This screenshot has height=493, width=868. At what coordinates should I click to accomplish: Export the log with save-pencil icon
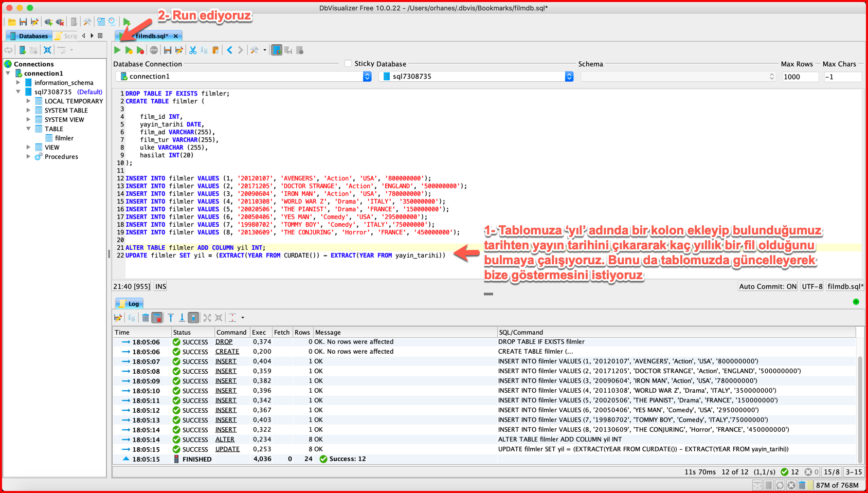[x=118, y=318]
